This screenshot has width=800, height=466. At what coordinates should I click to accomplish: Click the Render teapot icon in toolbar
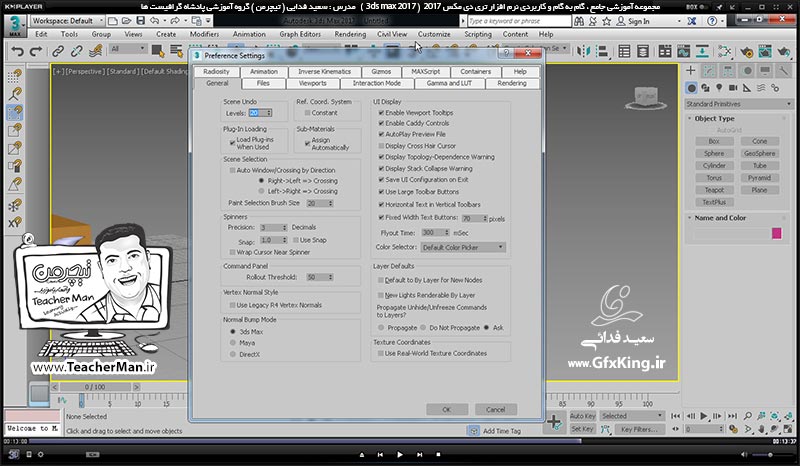pyautogui.click(x=784, y=51)
